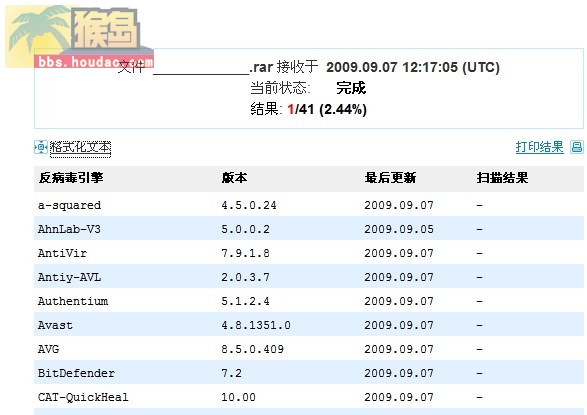Select the CAT-QuickHeal engine name
Image resolution: width=587 pixels, height=415 pixels.
coord(83,397)
